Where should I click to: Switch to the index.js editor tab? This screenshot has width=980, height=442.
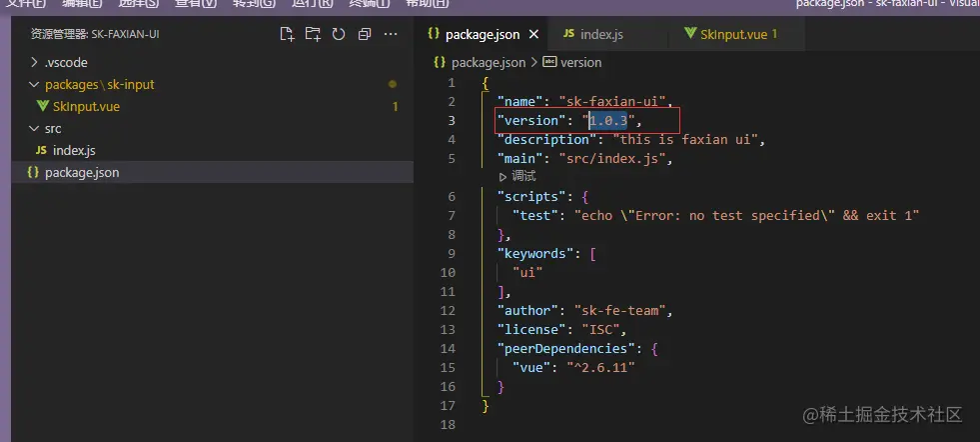pos(607,34)
